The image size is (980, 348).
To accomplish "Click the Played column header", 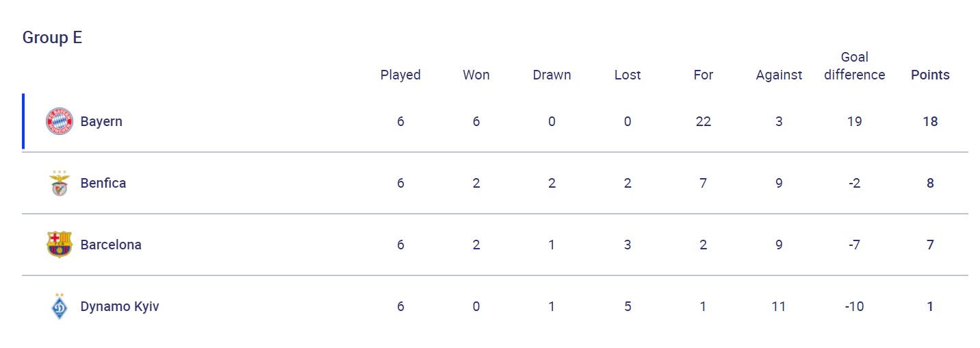I will 400,75.
